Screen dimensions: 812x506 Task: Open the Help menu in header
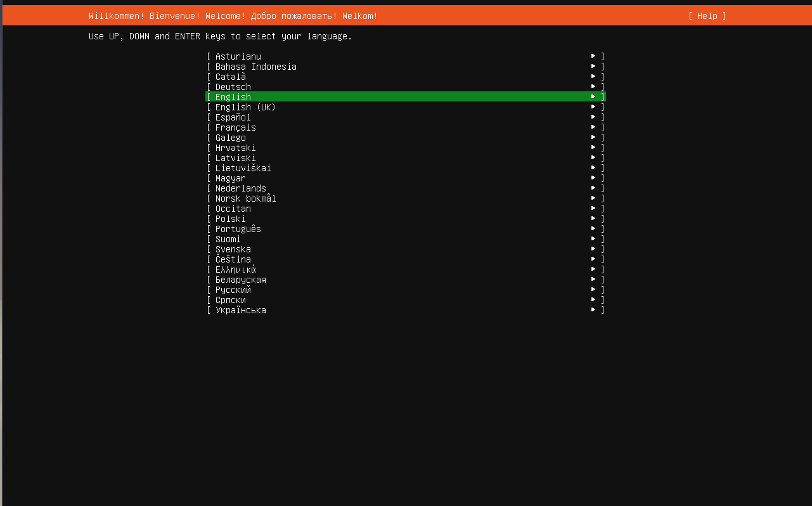(x=707, y=16)
